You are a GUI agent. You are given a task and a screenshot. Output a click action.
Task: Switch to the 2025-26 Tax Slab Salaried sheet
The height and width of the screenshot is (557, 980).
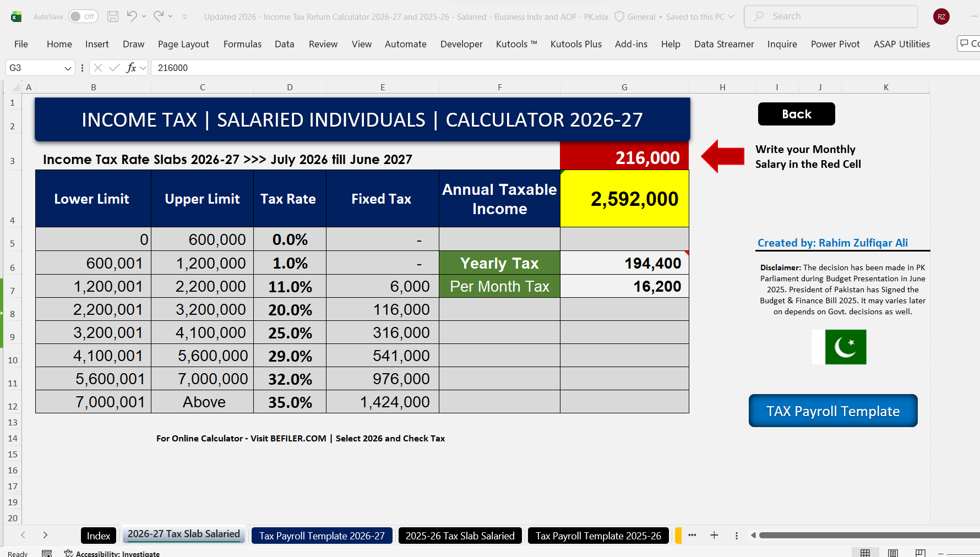[x=460, y=536]
